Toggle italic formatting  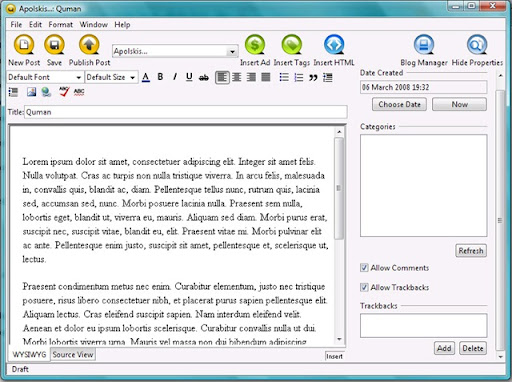coord(175,77)
